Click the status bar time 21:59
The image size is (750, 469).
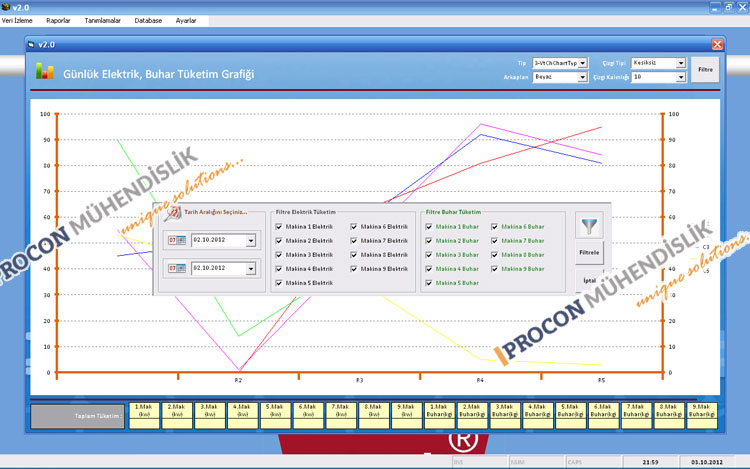coord(651,462)
